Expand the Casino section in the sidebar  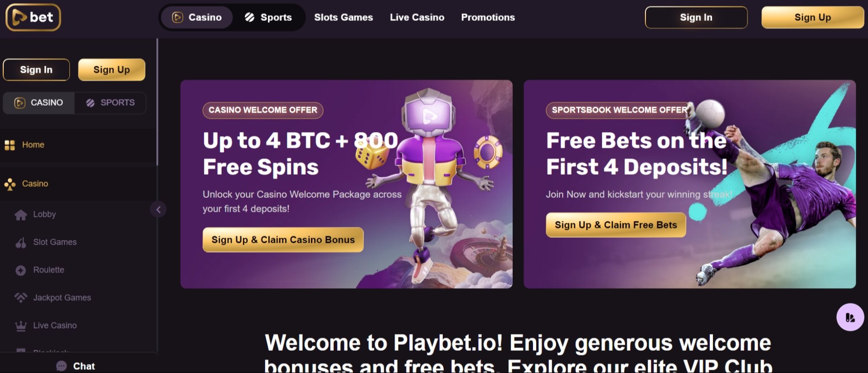34,183
